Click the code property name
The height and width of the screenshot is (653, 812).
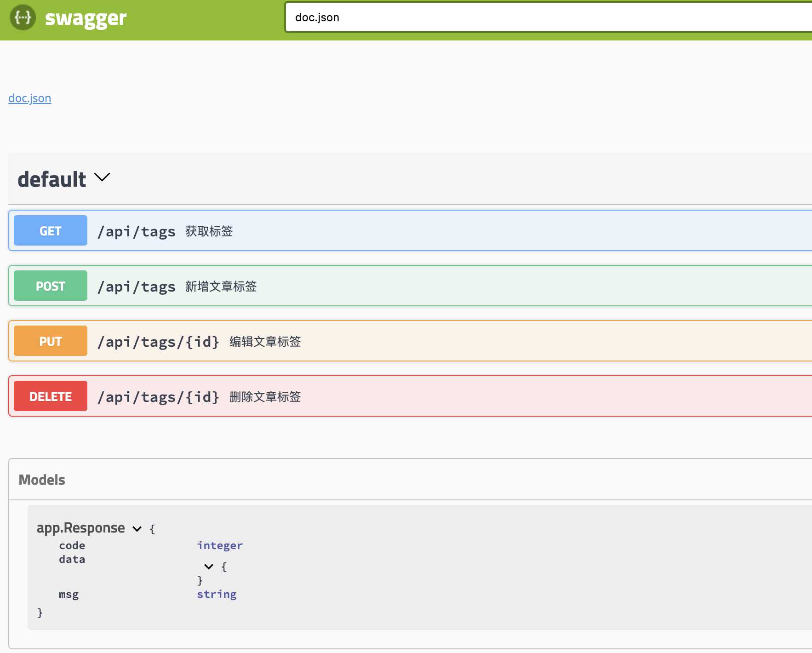coord(72,545)
